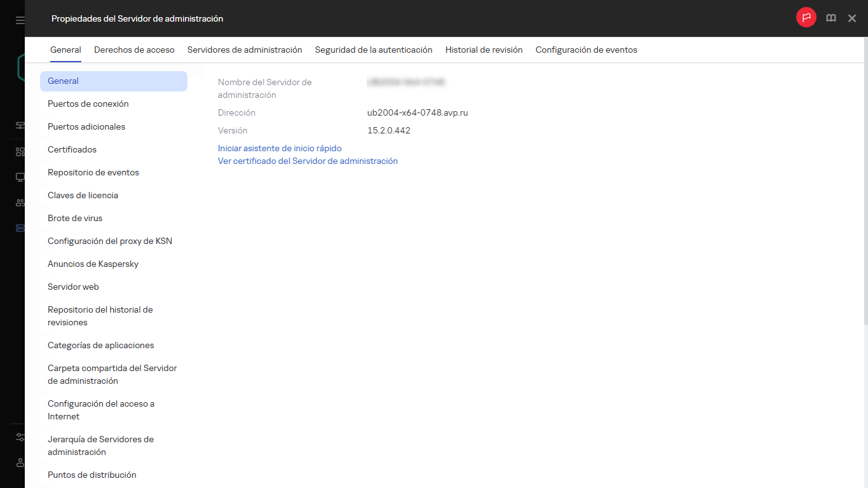
Task: Open the Devices section icon in sidebar
Action: coord(18,151)
